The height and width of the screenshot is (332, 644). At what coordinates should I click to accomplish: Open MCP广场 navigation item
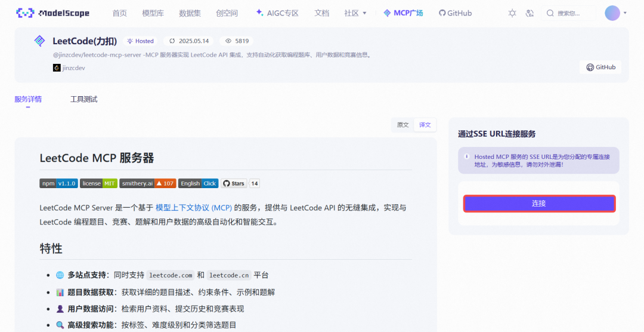(x=403, y=13)
